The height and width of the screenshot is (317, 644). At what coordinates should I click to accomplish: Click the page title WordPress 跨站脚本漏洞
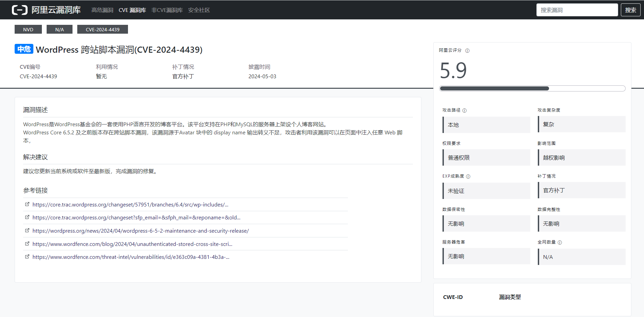click(119, 50)
